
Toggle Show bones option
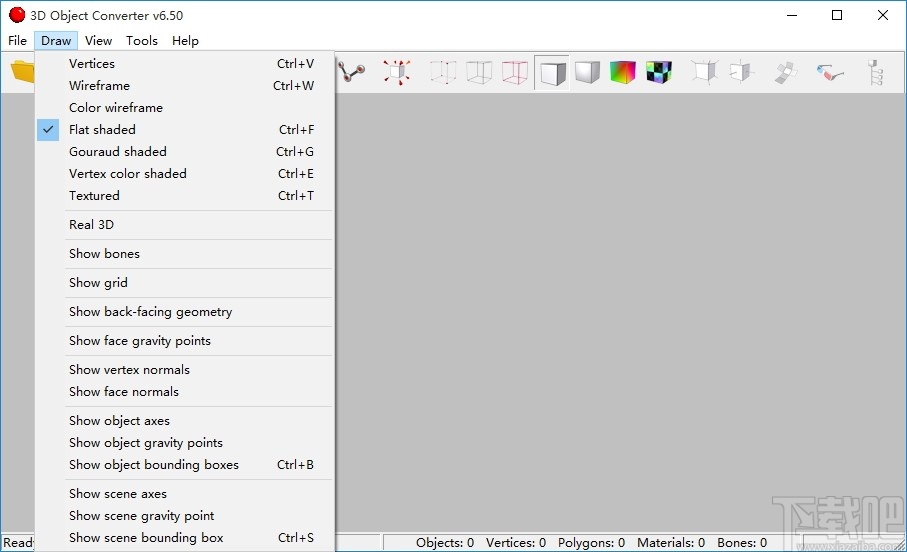[185, 253]
